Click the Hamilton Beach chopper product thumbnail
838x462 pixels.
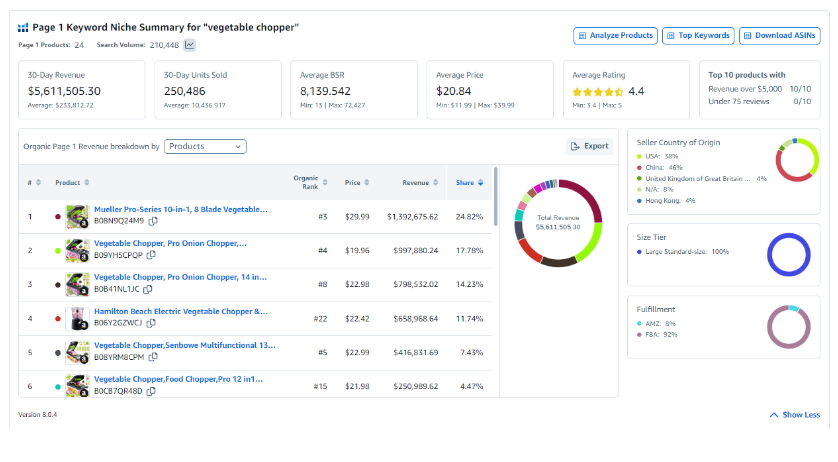(77, 318)
